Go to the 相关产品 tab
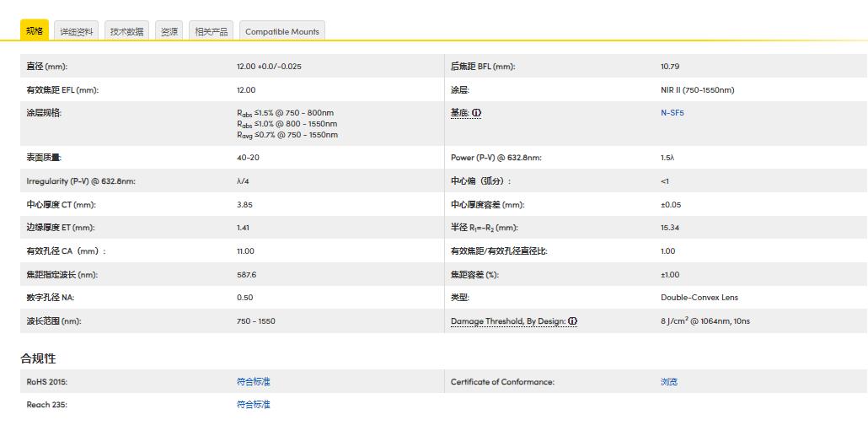This screenshot has height=436, width=868. click(211, 31)
